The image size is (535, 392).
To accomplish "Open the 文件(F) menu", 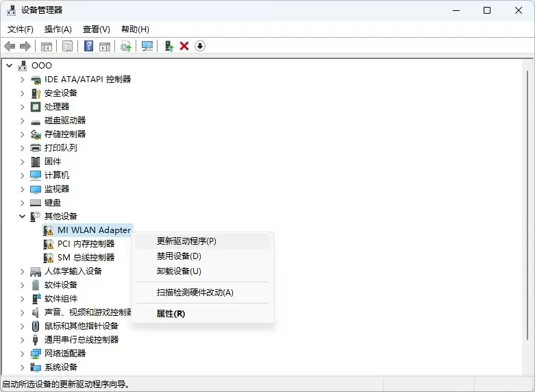I will [21, 29].
